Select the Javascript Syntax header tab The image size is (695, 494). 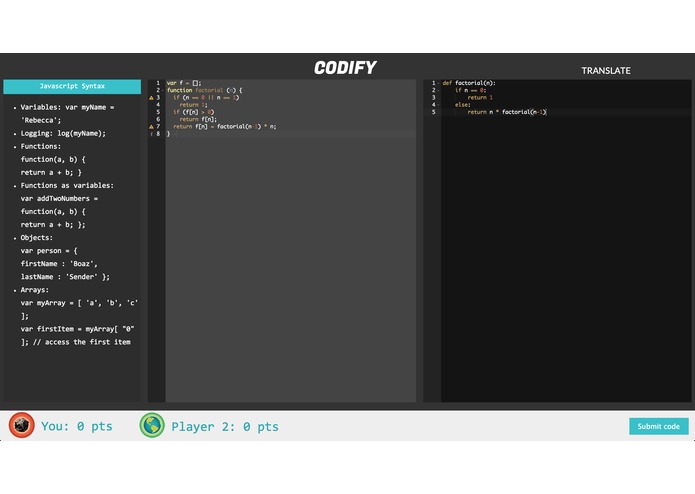pos(72,86)
